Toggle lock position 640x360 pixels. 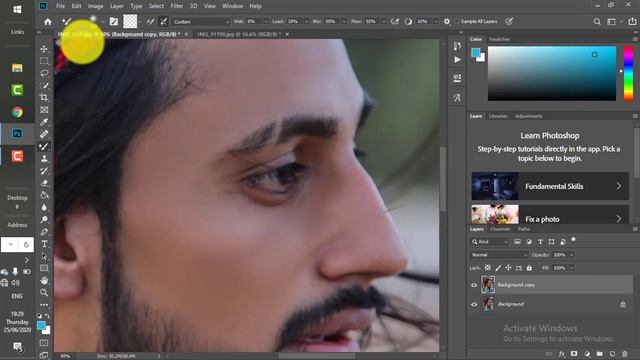point(508,268)
